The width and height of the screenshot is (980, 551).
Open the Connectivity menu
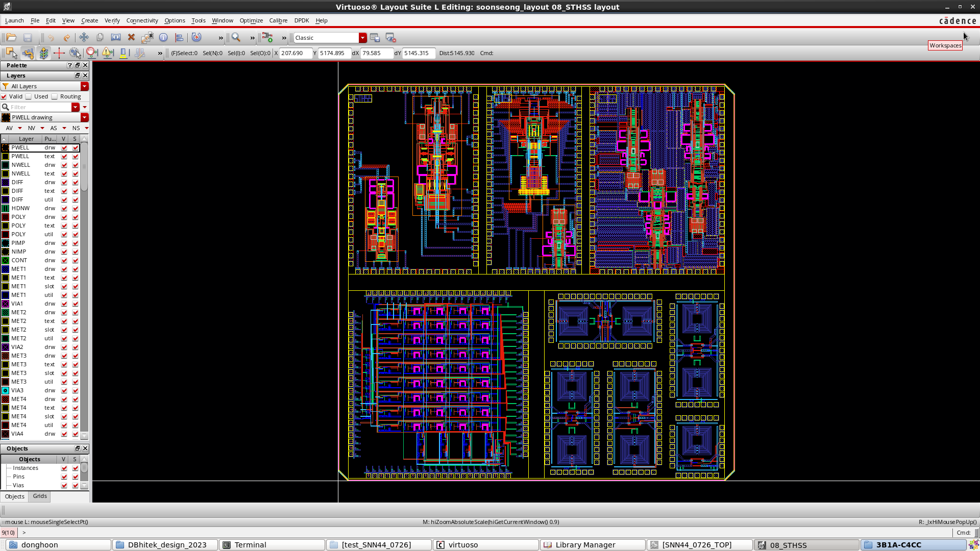(142, 20)
